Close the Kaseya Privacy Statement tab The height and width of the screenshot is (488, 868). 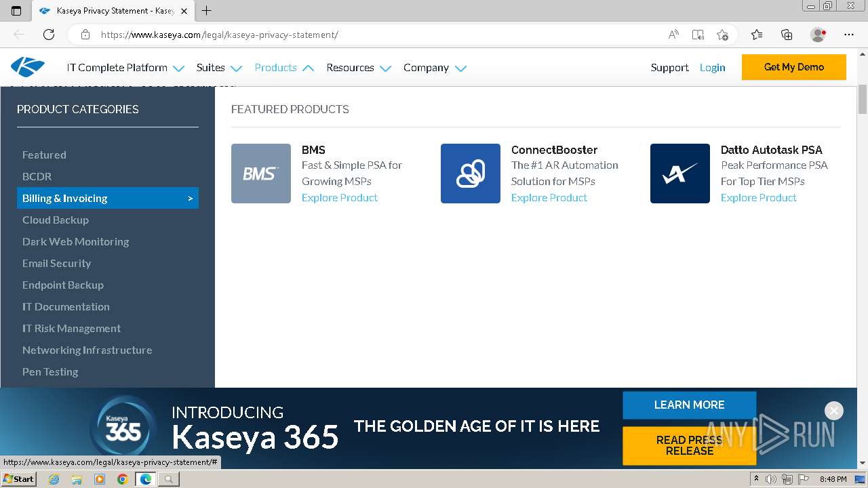point(184,11)
